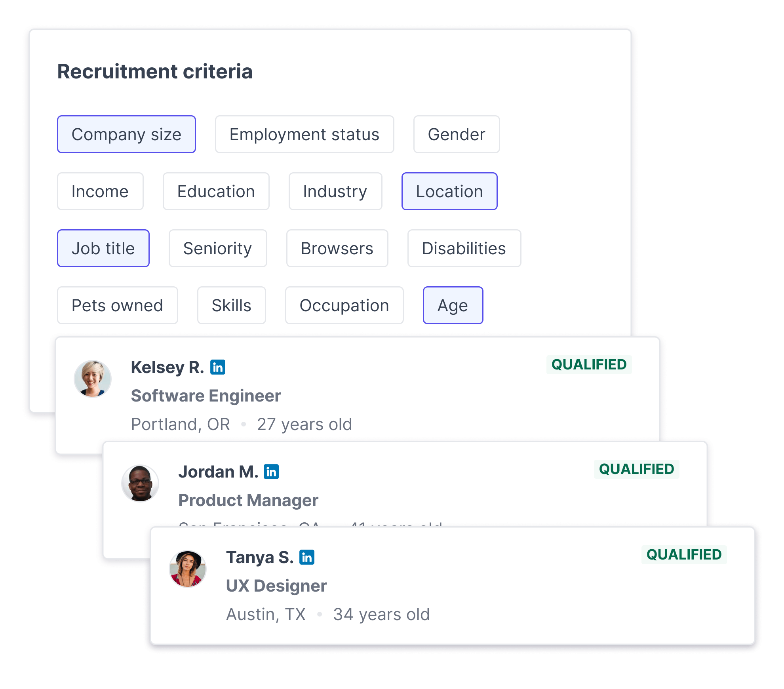Viewport: 784px width, 689px height.
Task: Toggle off the Location filter chip
Action: [x=449, y=191]
